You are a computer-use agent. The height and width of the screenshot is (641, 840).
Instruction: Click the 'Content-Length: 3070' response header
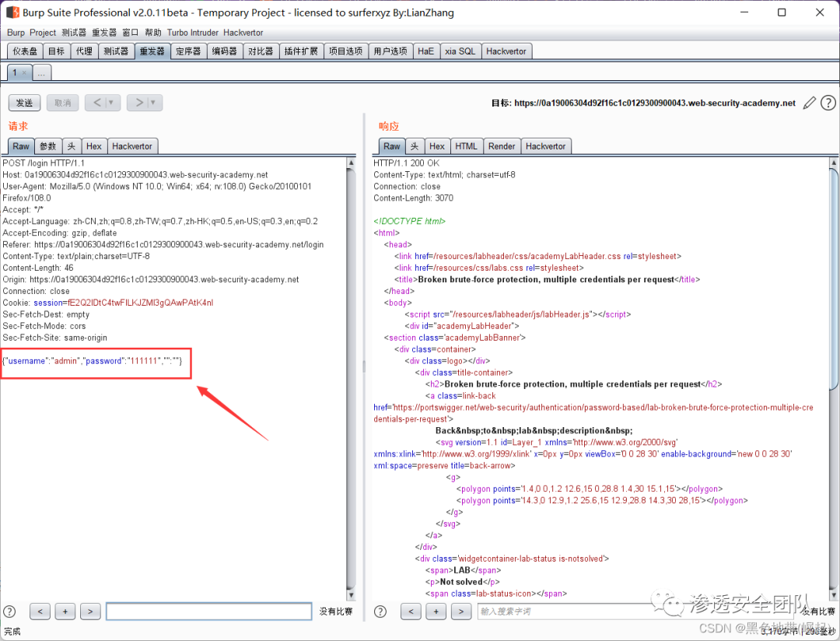[414, 198]
